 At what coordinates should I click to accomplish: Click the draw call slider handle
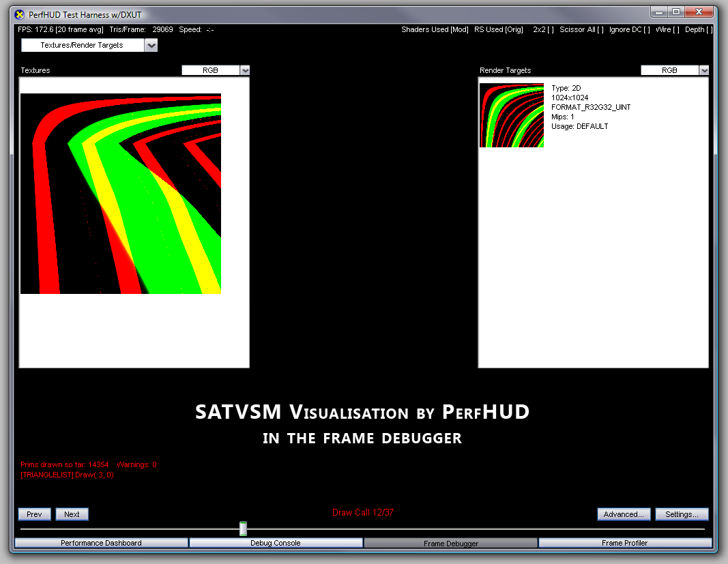coord(244,529)
